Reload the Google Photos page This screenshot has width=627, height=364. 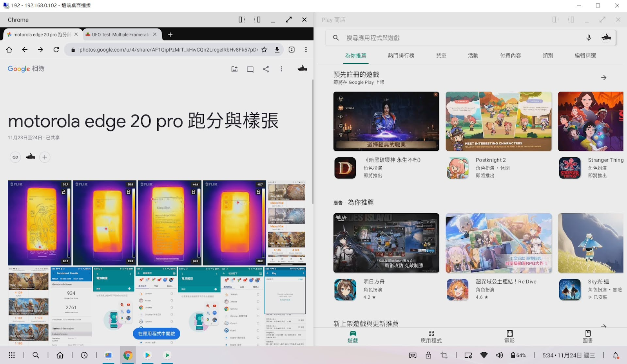56,50
